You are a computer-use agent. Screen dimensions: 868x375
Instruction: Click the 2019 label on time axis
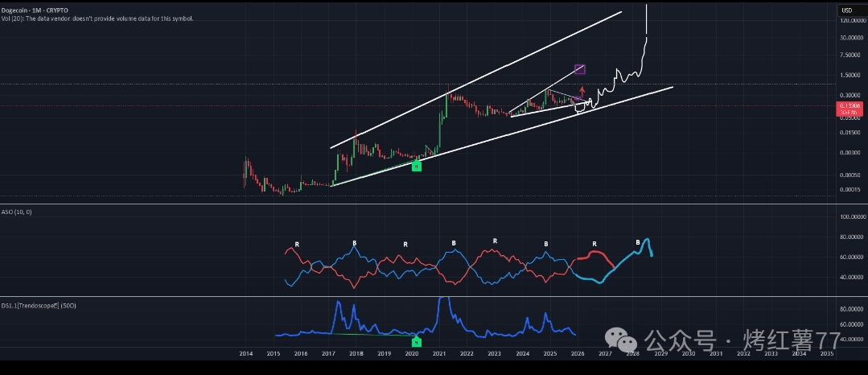click(384, 353)
